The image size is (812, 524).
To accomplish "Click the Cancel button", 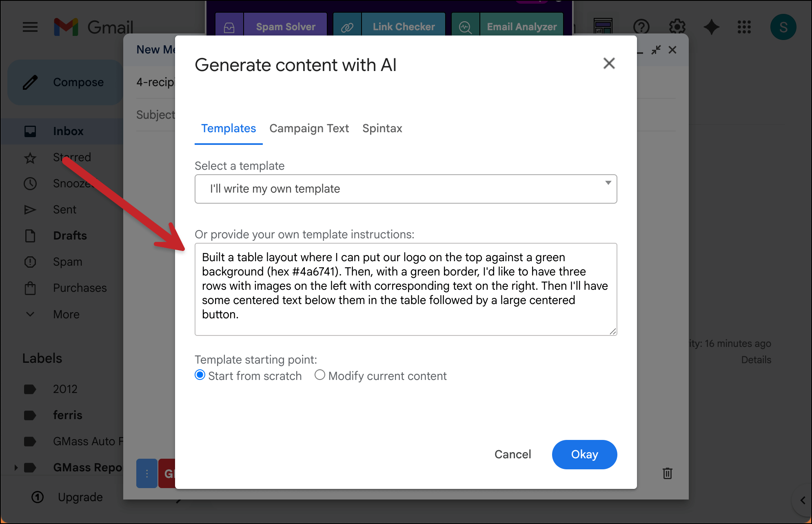I will pyautogui.click(x=512, y=454).
